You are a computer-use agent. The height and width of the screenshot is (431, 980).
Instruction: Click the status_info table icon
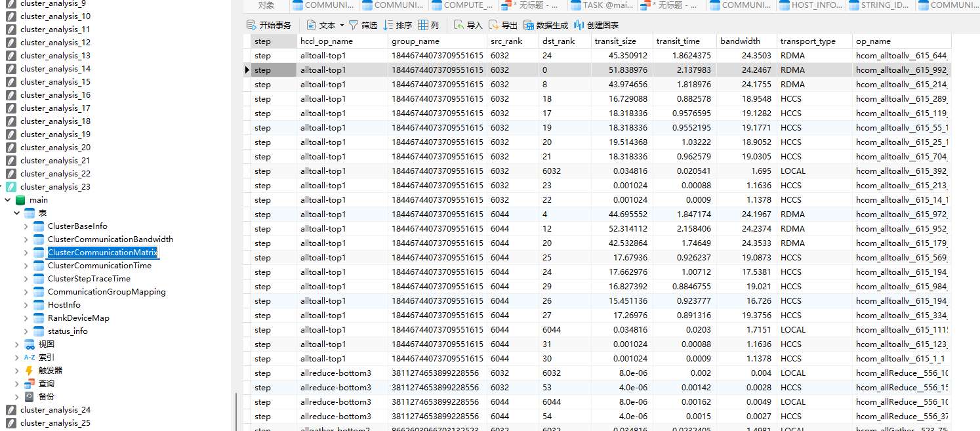(x=39, y=331)
